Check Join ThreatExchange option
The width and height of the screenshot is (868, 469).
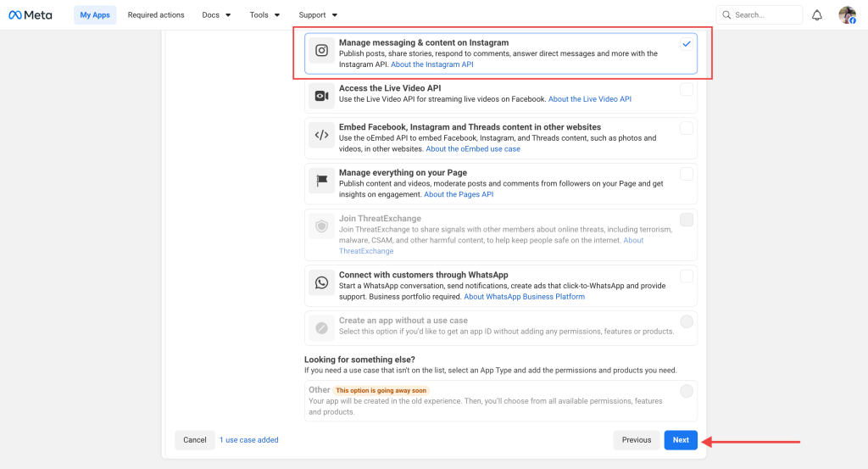pyautogui.click(x=687, y=220)
